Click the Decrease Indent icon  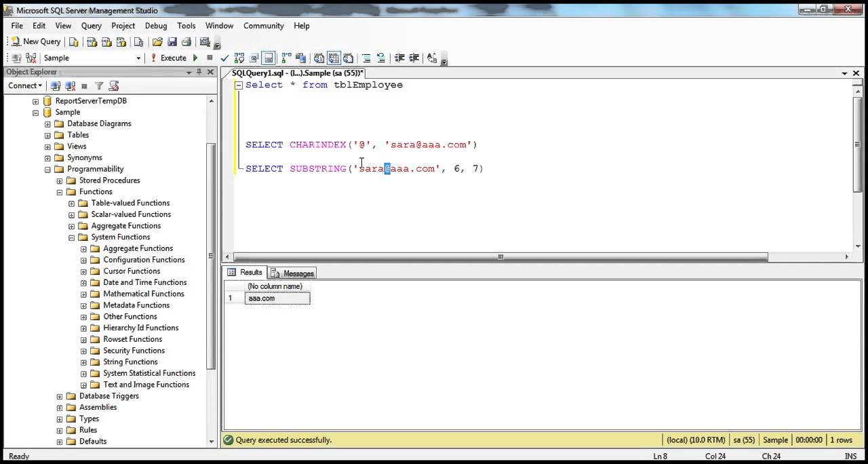click(x=400, y=58)
